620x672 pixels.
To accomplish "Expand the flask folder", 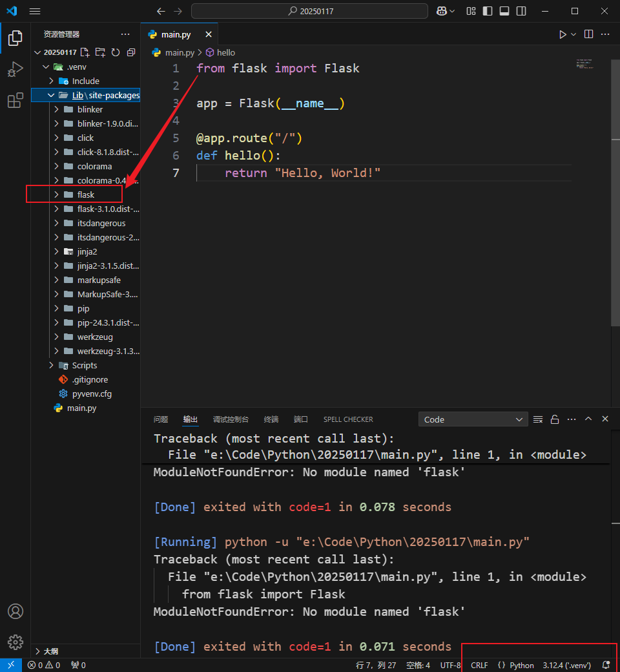I will (56, 194).
